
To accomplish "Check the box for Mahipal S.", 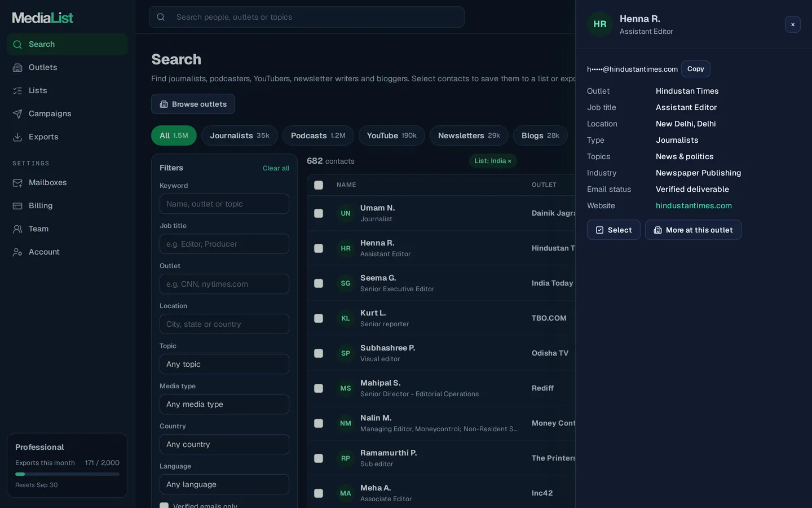I will pyautogui.click(x=319, y=388).
